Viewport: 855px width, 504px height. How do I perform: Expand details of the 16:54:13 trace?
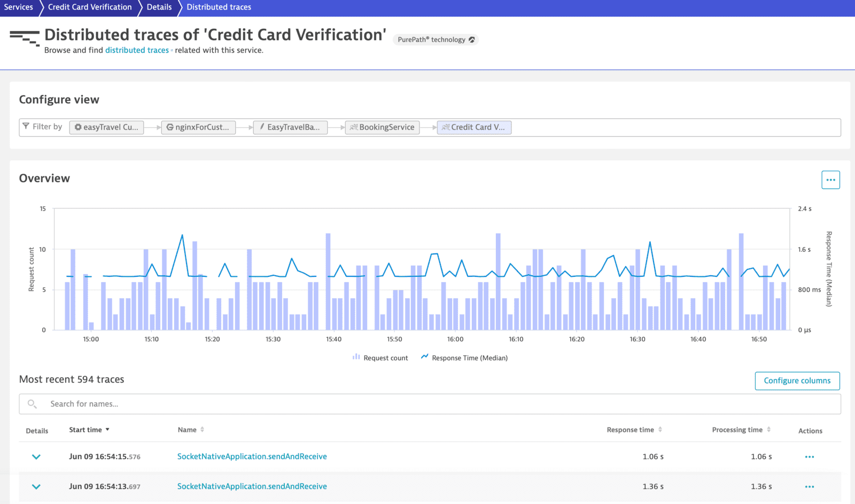coord(36,487)
